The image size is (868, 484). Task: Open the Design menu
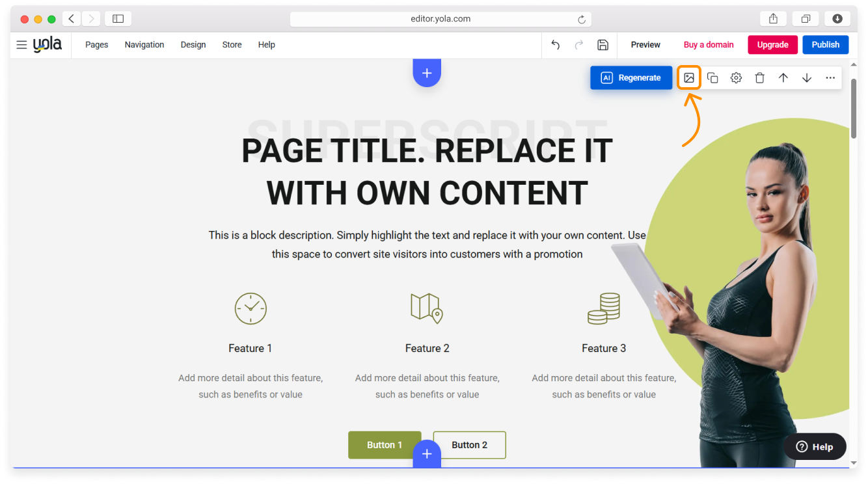tap(193, 45)
